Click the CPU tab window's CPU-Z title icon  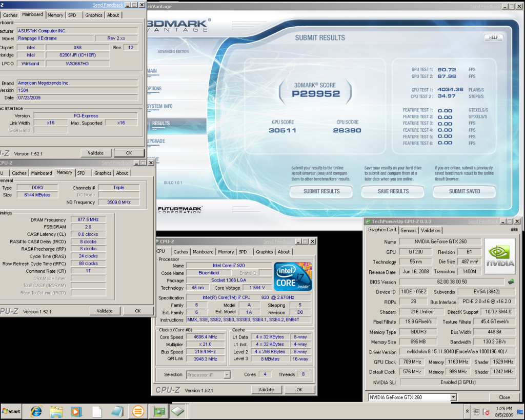pyautogui.click(x=157, y=241)
